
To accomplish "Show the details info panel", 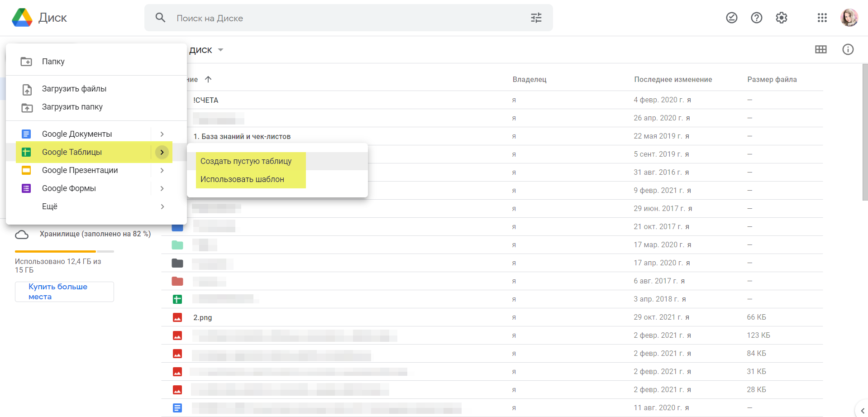I will 848,49.
